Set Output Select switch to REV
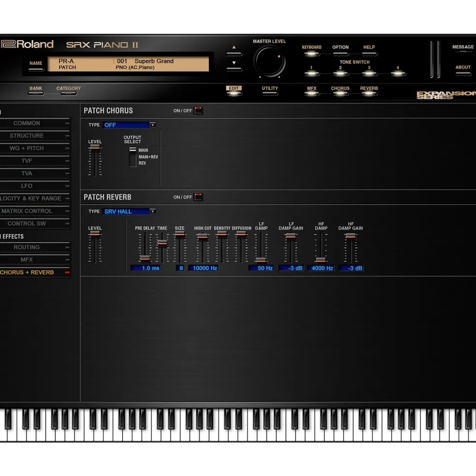The width and height of the screenshot is (476, 476). point(142,163)
